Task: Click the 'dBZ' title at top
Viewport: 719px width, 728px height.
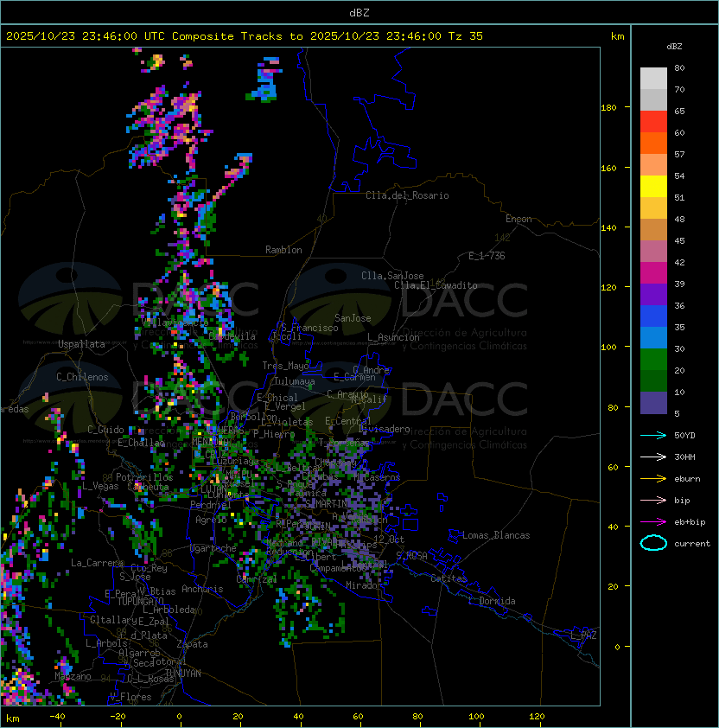Action: [x=359, y=12]
